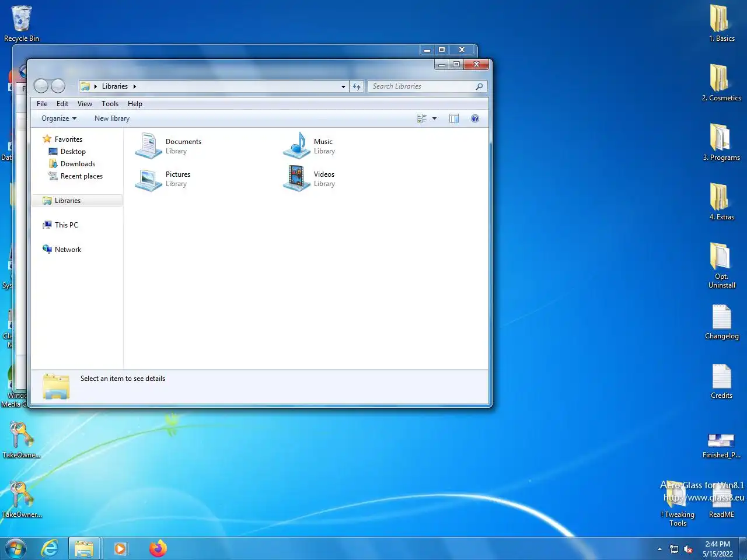The height and width of the screenshot is (560, 747).
Task: Click the change view icon
Action: (422, 118)
